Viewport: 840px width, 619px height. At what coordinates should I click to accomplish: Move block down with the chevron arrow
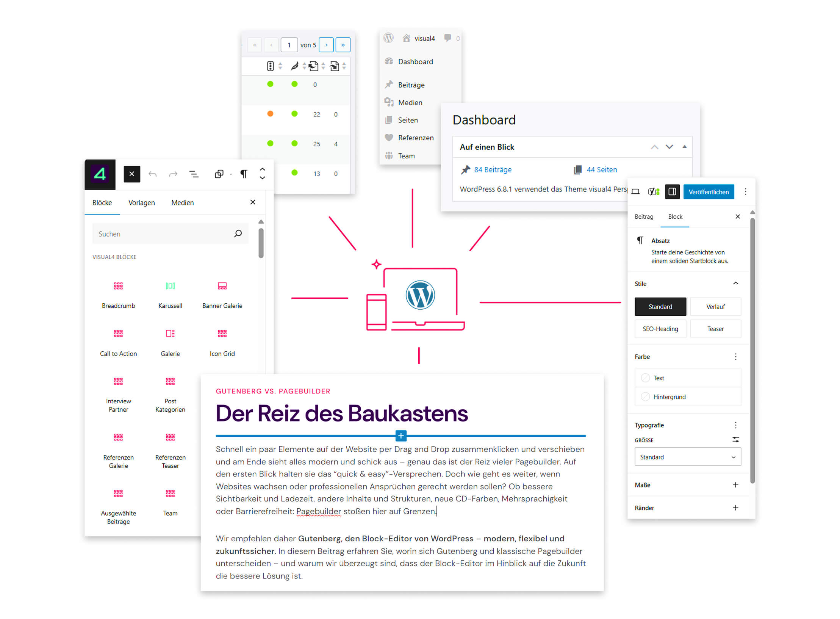[x=262, y=178]
